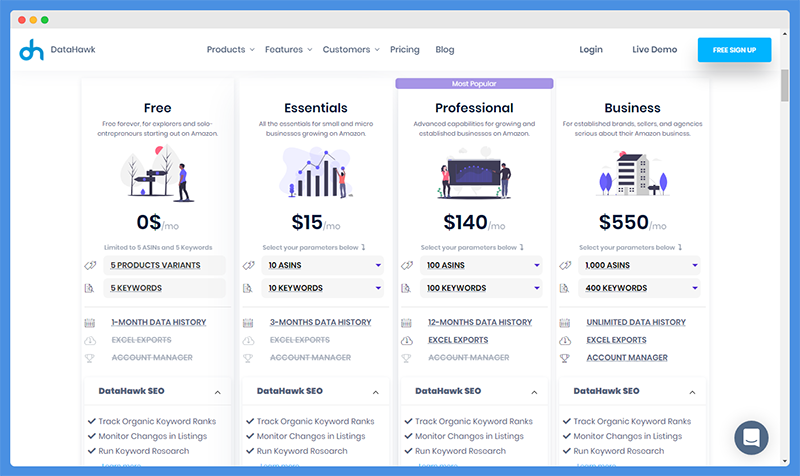Click the Most Popular badge
This screenshot has height=476, width=800.
click(474, 84)
